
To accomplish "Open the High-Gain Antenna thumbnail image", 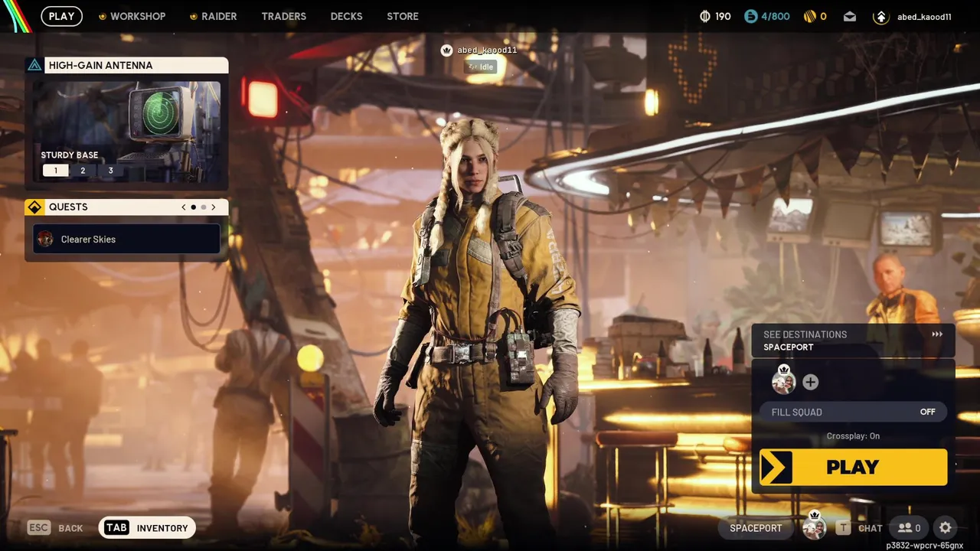I will (x=126, y=134).
